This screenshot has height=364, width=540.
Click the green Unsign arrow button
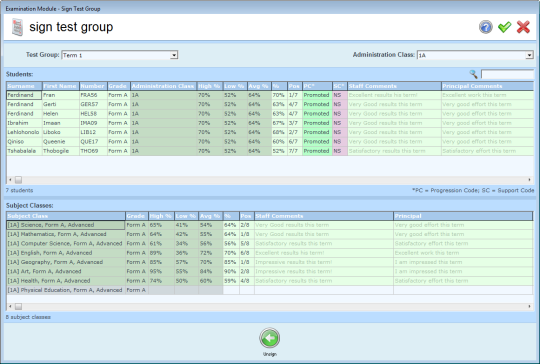point(270,338)
